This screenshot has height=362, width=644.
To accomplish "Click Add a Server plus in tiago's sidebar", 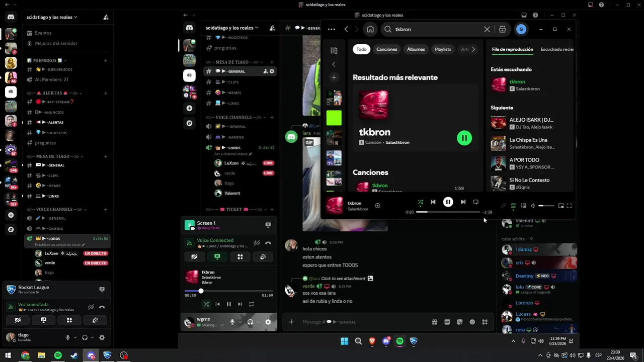I will coord(11,215).
